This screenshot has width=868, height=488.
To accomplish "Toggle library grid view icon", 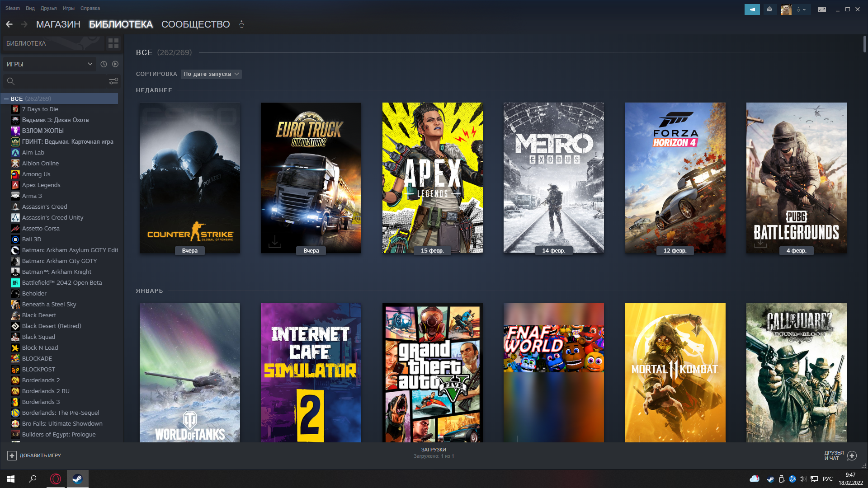I will pos(113,43).
